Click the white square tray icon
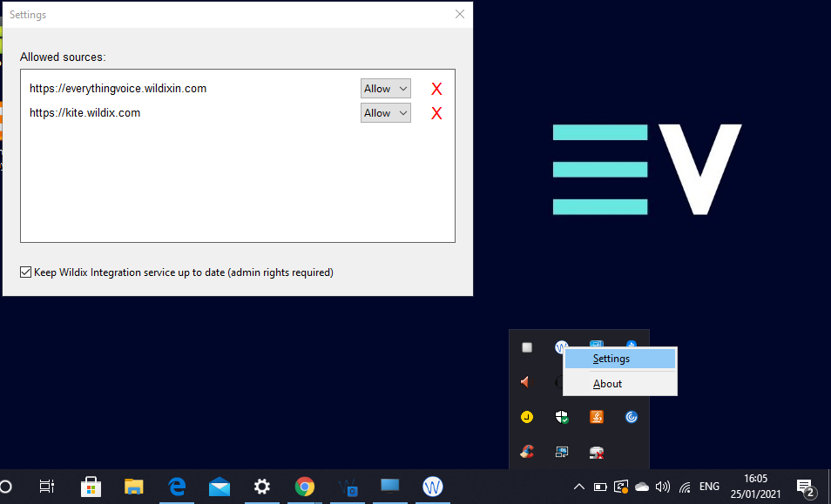The height and width of the screenshot is (504, 831). (527, 347)
